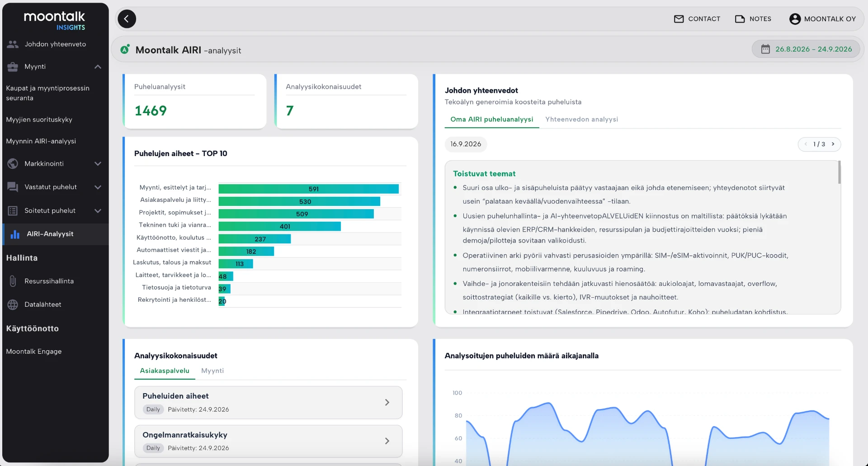868x466 pixels.
Task: Click the Analyysikokonaisuudet value 7
Action: tap(290, 111)
